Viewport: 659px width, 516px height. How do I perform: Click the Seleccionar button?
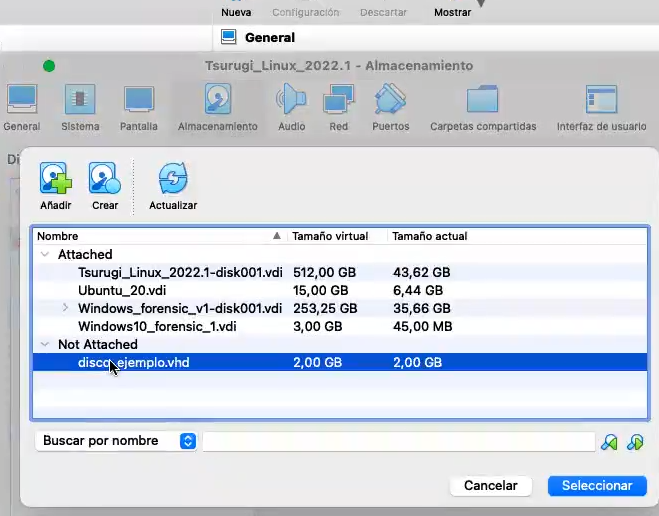click(597, 486)
